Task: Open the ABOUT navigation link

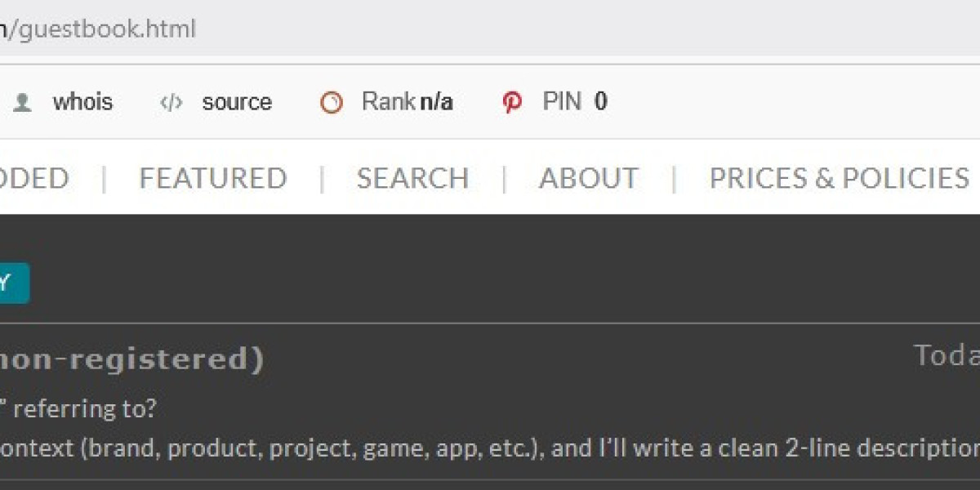Action: (x=589, y=178)
